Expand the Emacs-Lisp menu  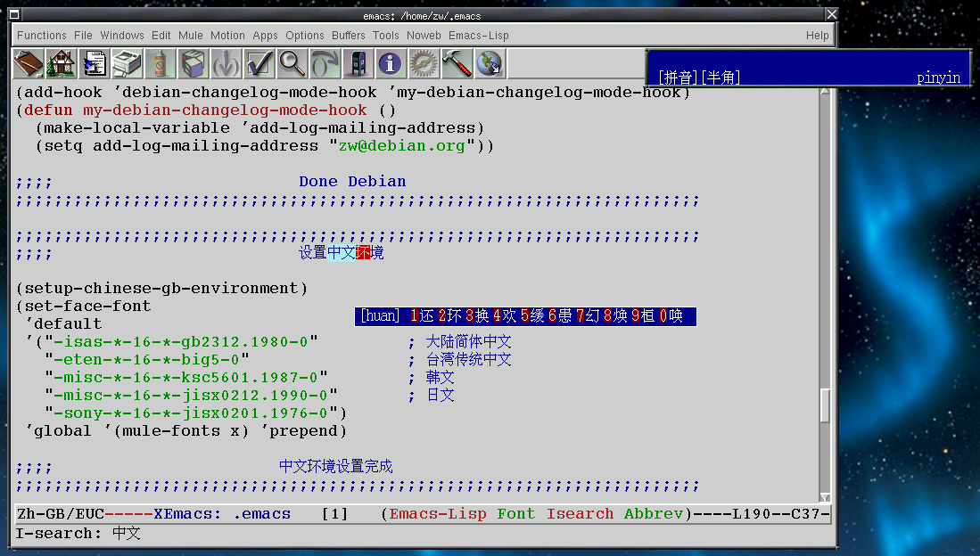coord(478,36)
